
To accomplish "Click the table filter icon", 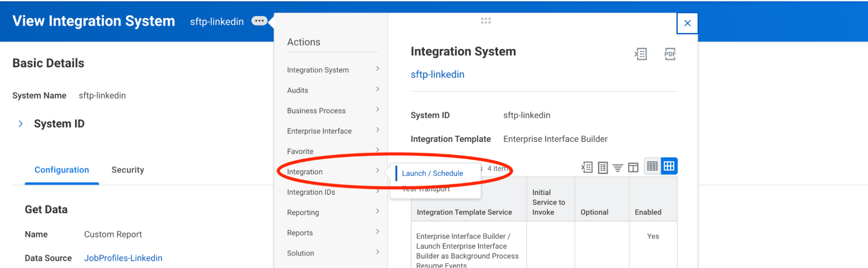I will [617, 167].
